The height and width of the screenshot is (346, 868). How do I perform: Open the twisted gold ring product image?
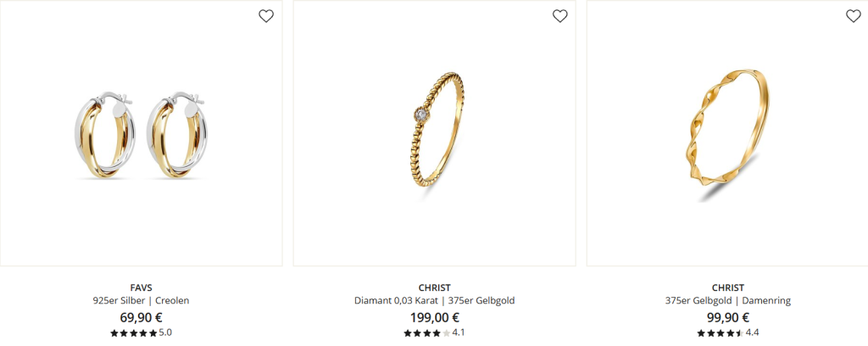(727, 133)
